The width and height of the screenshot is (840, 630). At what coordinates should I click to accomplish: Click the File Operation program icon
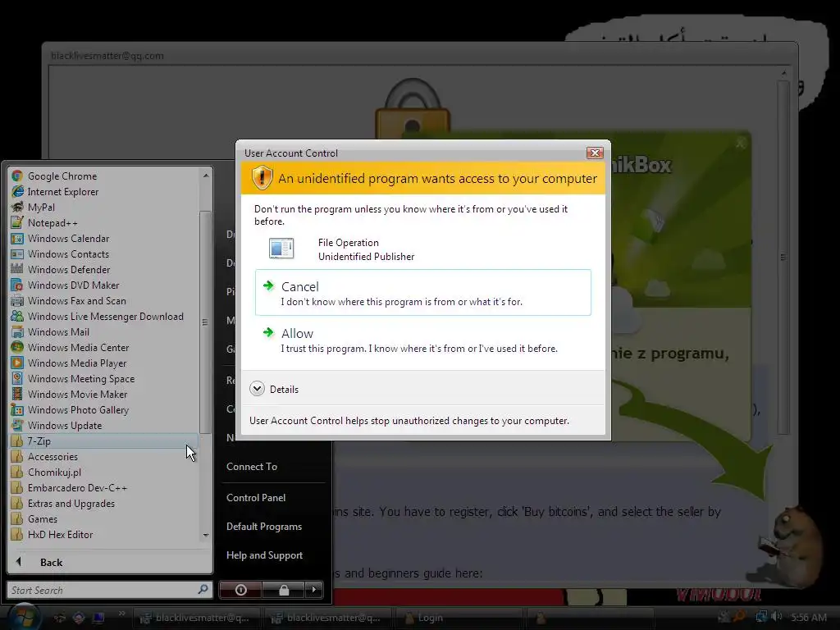281,249
